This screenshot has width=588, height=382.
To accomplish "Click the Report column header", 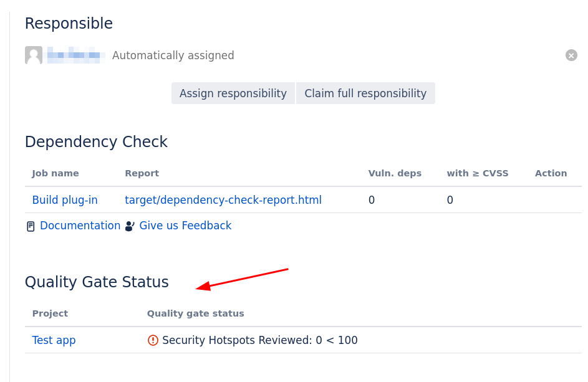I will [x=142, y=173].
